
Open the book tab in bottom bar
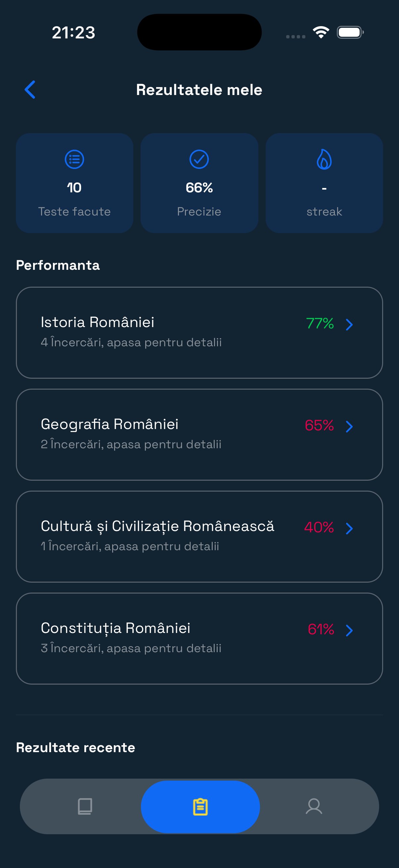click(85, 806)
